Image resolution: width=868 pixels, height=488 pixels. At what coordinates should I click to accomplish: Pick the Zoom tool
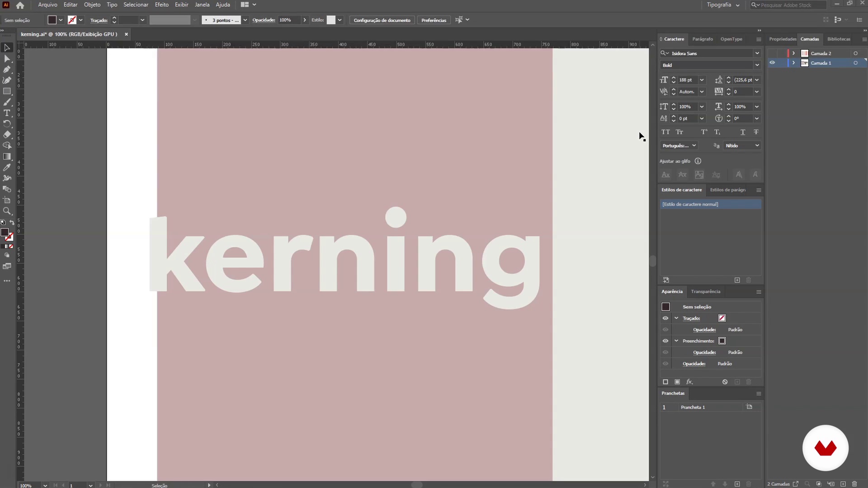(7, 211)
